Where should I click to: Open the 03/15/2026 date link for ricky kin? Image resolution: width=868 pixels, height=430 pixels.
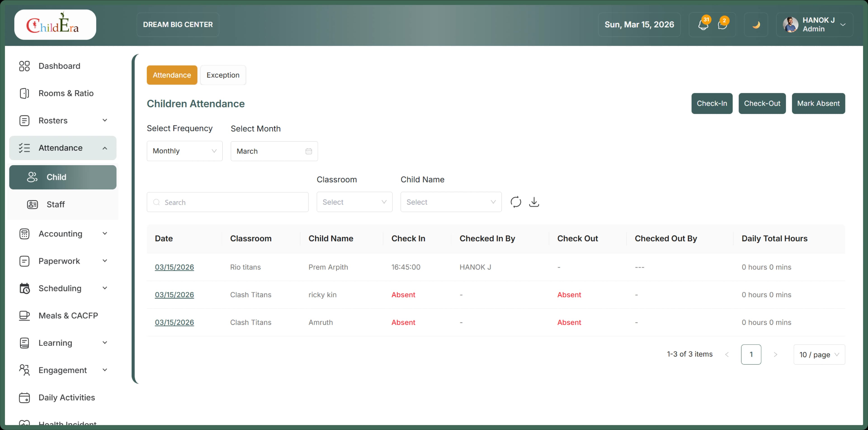tap(174, 295)
